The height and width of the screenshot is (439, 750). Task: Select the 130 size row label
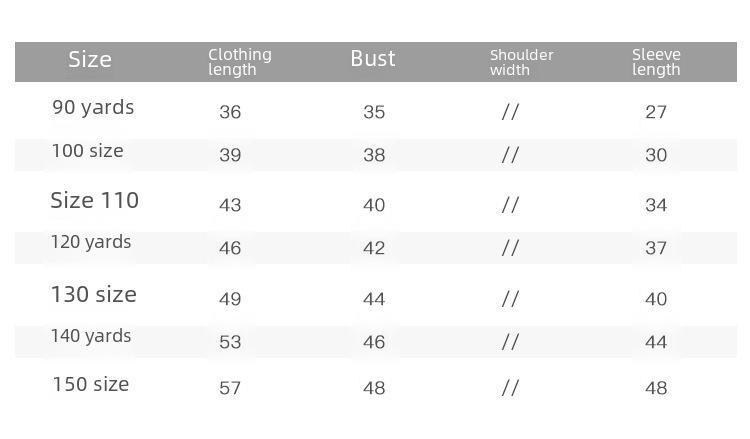click(x=94, y=294)
